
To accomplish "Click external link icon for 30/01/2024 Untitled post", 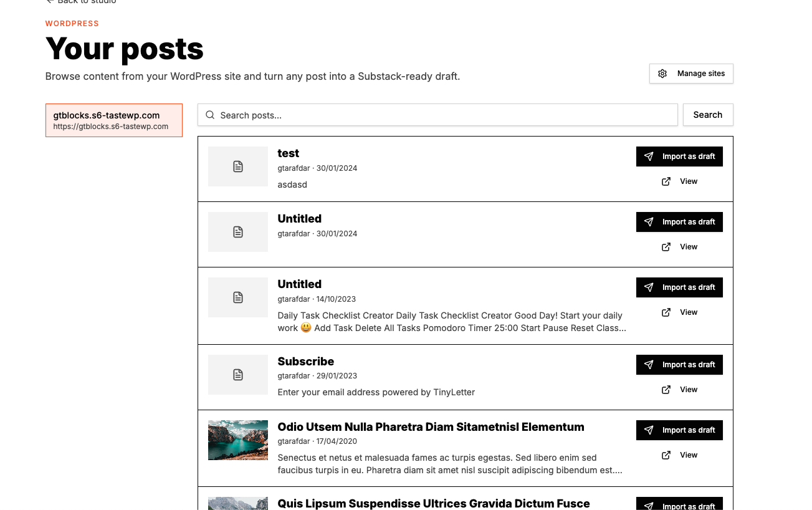I will tap(666, 247).
